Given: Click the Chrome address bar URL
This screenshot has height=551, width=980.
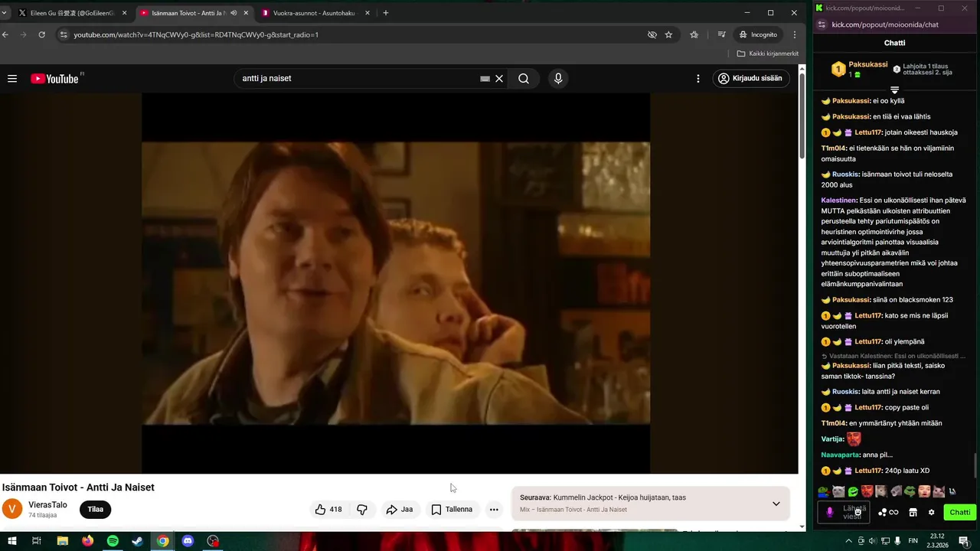Looking at the screenshot, I should 196,34.
